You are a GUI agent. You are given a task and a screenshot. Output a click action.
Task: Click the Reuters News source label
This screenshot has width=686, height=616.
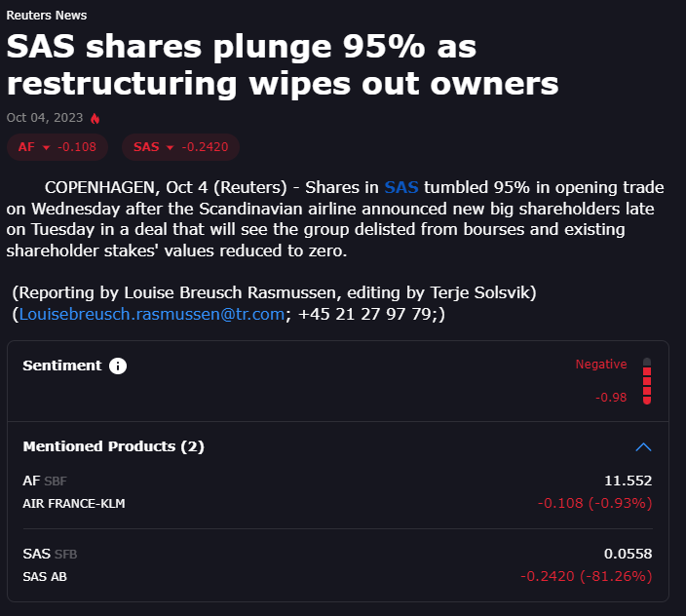47,16
